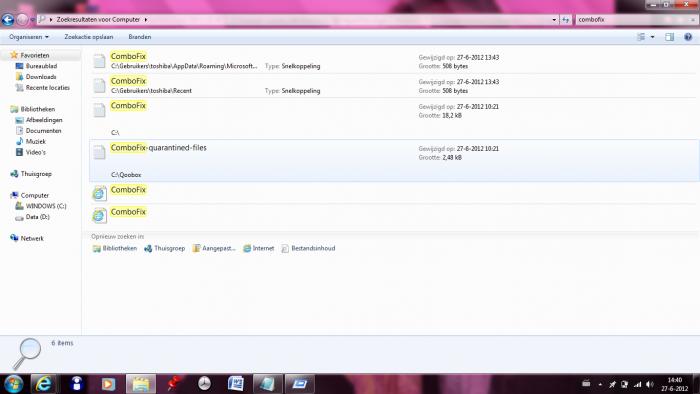Image resolution: width=700 pixels, height=394 pixels.
Task: Click Zoekactie opslaan
Action: (x=89, y=37)
